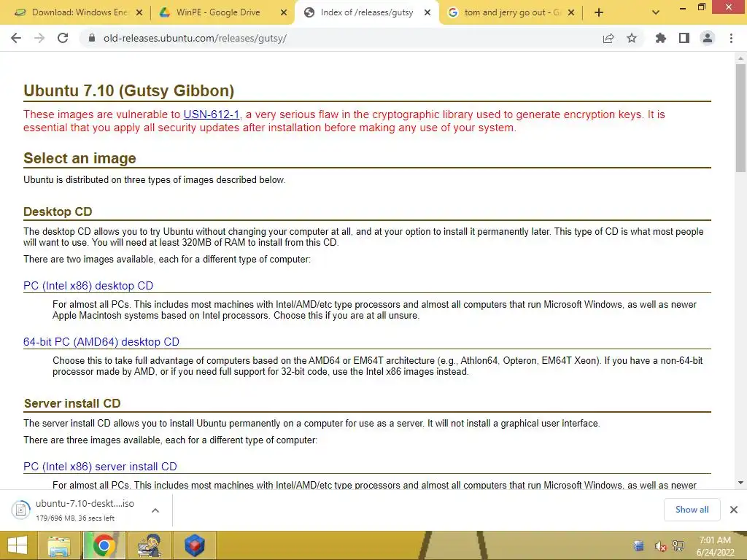Click the muted volume tray icon
The height and width of the screenshot is (560, 747).
click(660, 546)
